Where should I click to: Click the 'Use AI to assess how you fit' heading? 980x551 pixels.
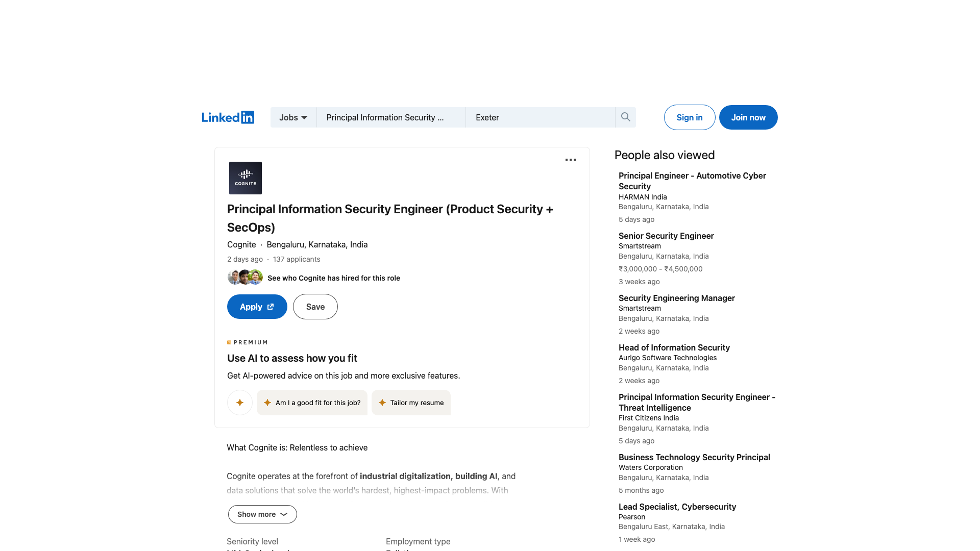[x=292, y=358]
